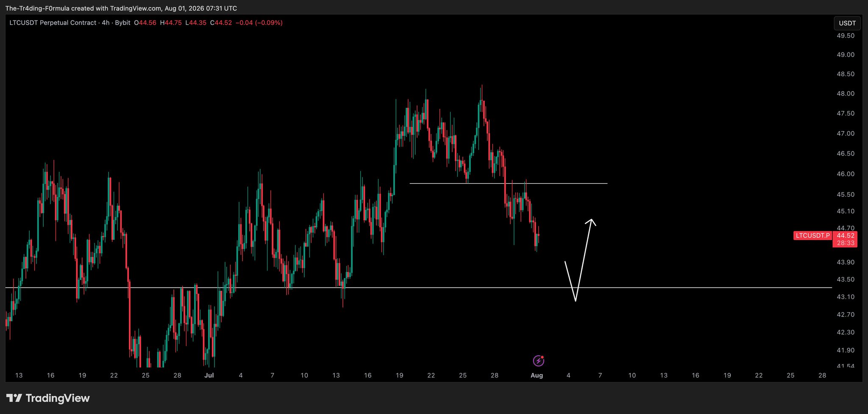Click the 42.70 price axis label
Screen dimensions: 868x414
coord(846,314)
